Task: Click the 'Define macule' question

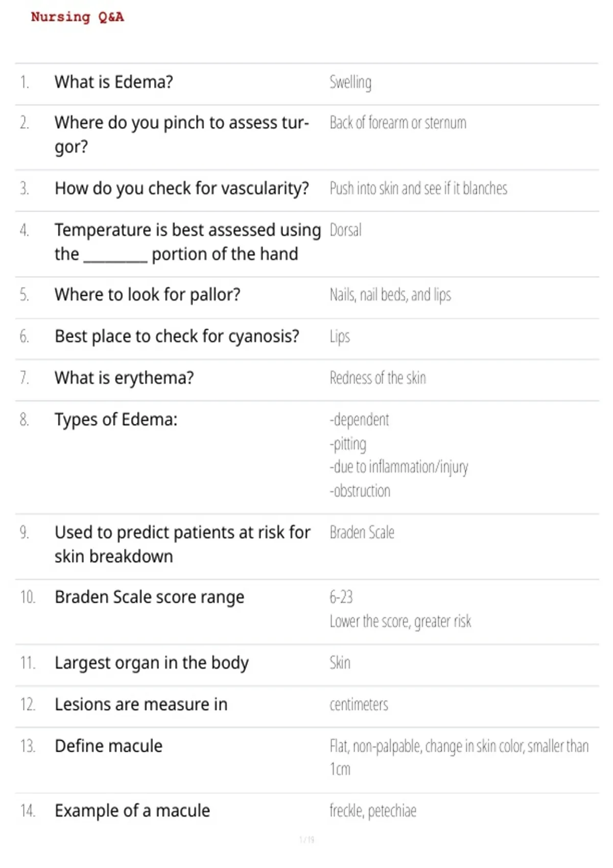Action: coord(108,746)
